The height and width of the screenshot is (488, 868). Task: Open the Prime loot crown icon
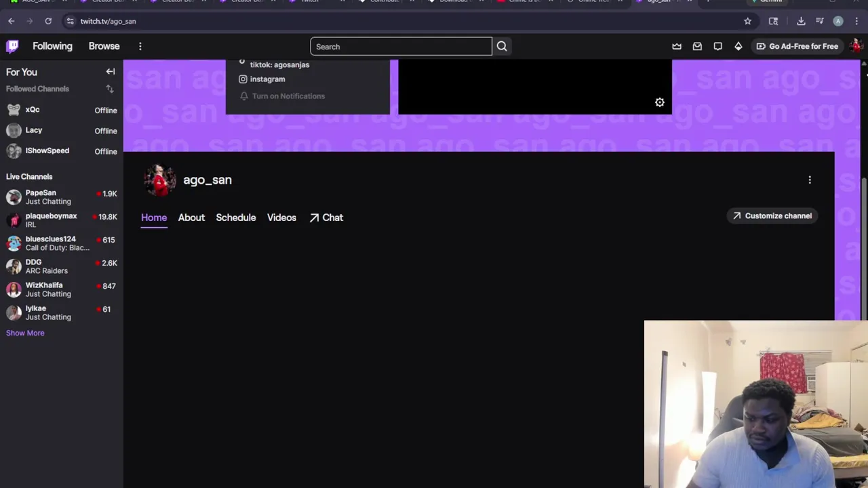pos(677,46)
